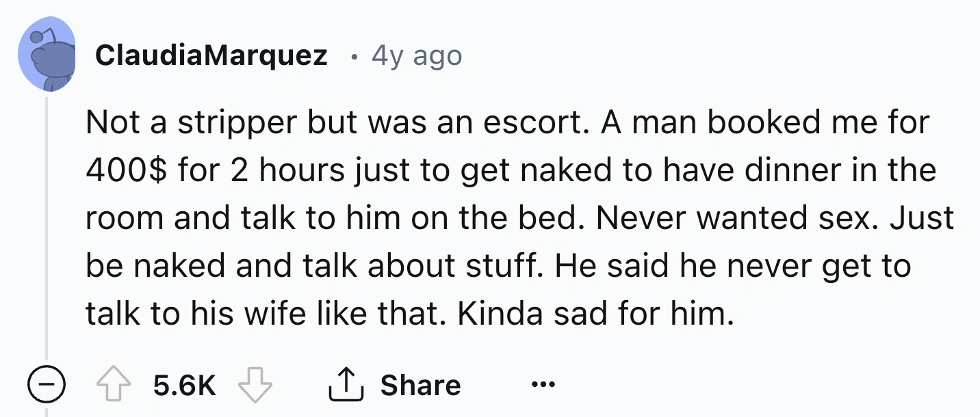
Task: Click the Share arrow icon
Action: click(x=344, y=384)
